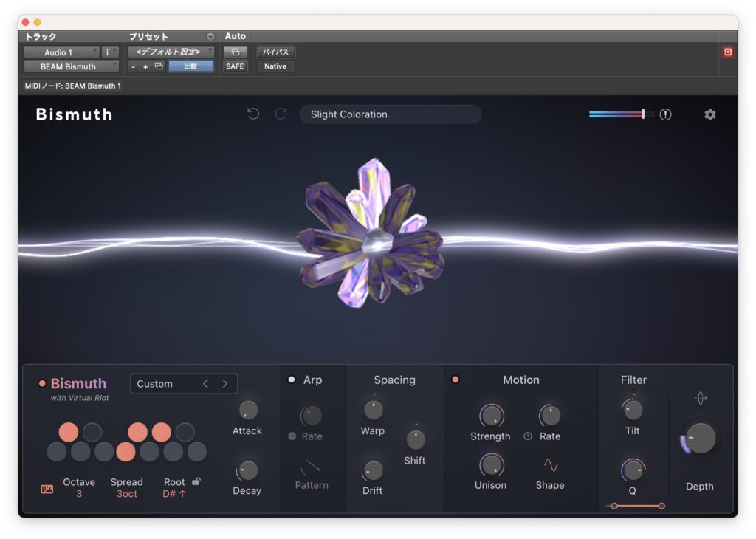Click the Arp Rate knob

pos(312,416)
